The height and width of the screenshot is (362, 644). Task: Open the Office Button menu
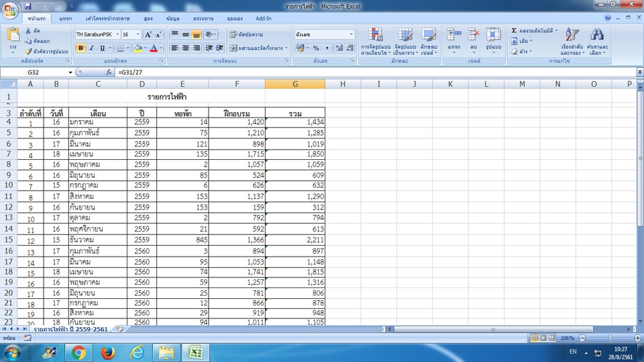coord(10,10)
